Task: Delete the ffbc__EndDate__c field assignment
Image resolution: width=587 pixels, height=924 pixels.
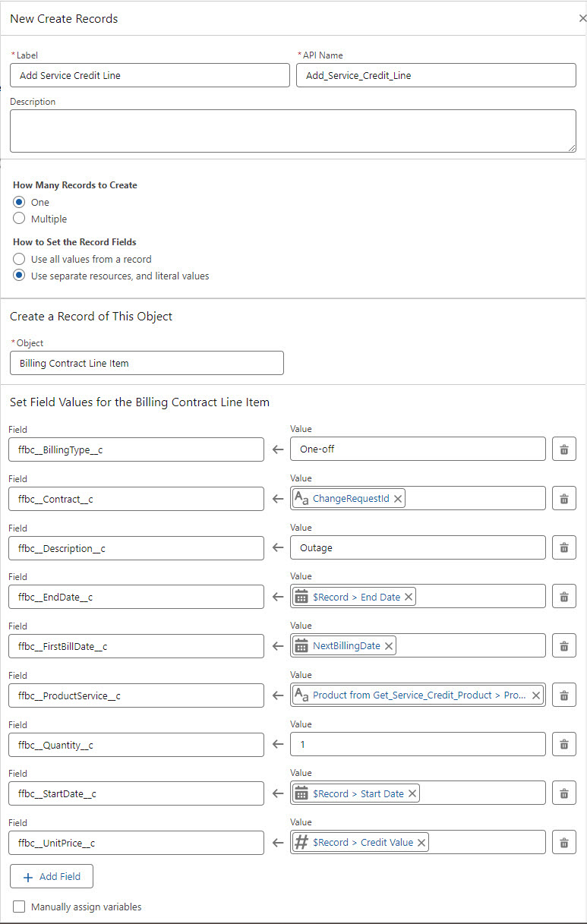Action: [x=563, y=597]
